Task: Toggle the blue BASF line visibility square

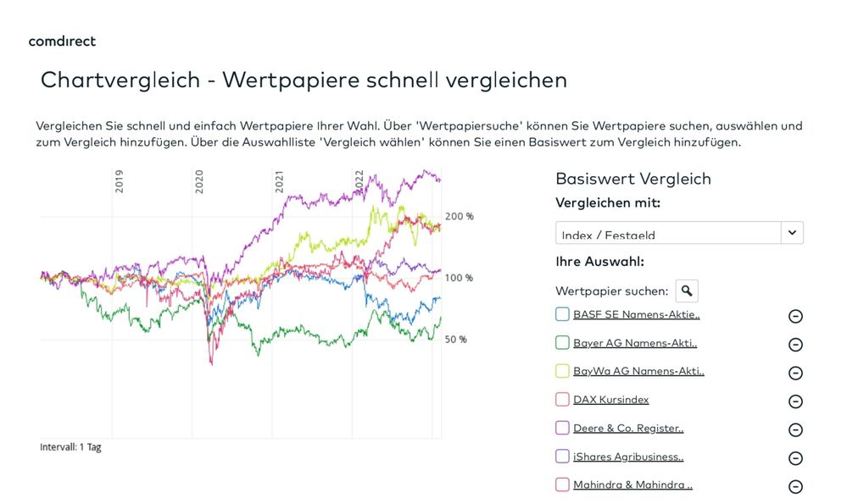Action: tap(561, 314)
